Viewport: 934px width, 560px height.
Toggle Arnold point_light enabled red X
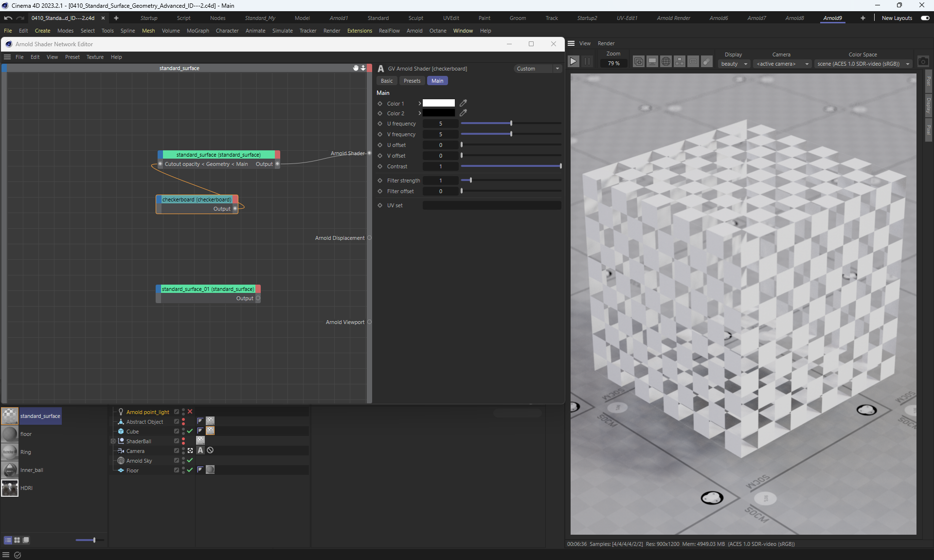(190, 412)
